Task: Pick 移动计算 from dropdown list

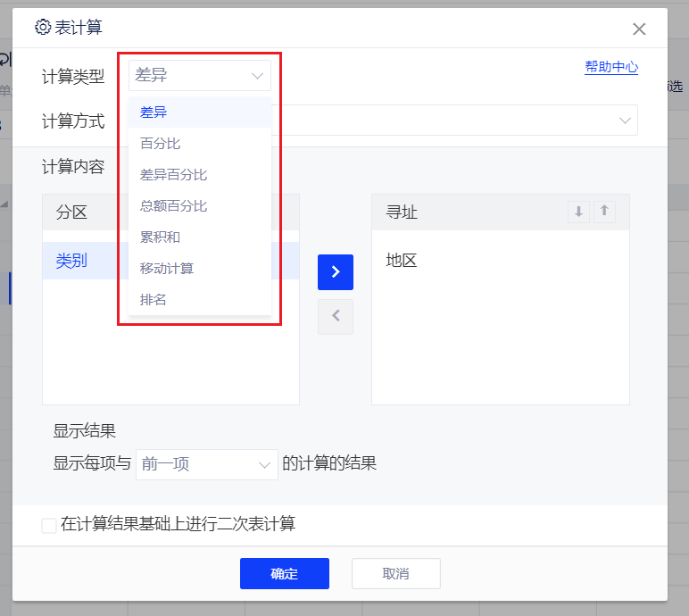Action: [167, 269]
